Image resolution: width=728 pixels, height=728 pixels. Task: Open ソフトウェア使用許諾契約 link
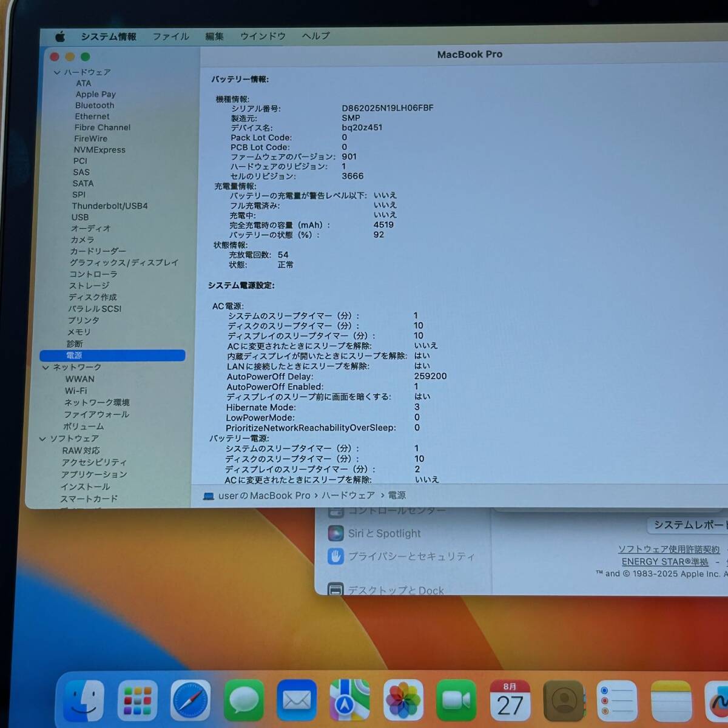tap(669, 549)
